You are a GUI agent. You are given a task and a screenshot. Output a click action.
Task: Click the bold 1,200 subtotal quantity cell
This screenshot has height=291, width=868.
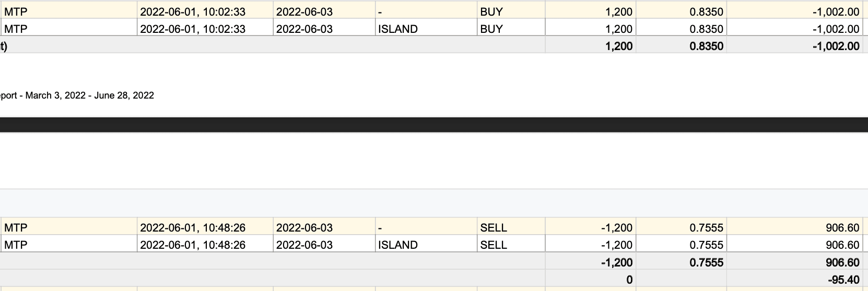[x=618, y=46]
